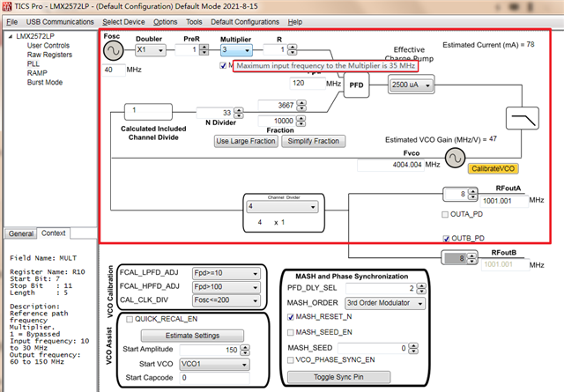Toggle the checkbox below the Multiplier
564x392 pixels.
point(223,65)
